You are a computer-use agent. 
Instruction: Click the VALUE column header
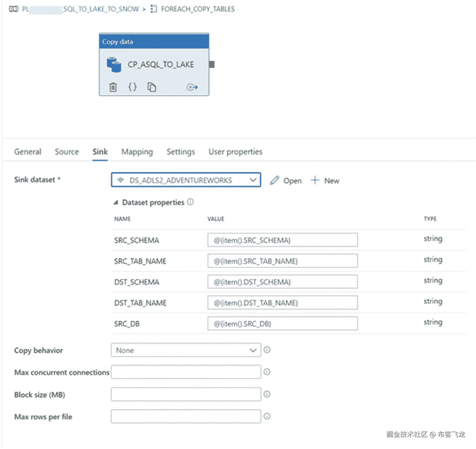tap(216, 219)
